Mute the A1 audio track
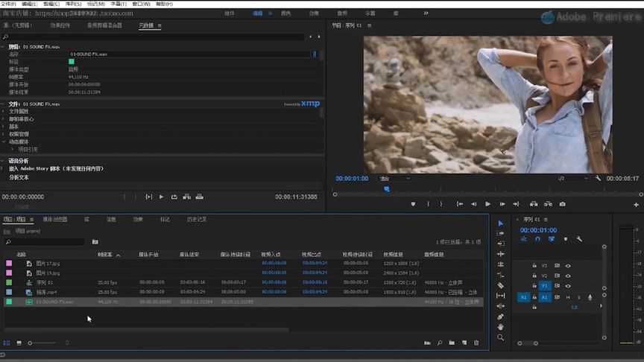The width and height of the screenshot is (644, 362). [x=568, y=297]
